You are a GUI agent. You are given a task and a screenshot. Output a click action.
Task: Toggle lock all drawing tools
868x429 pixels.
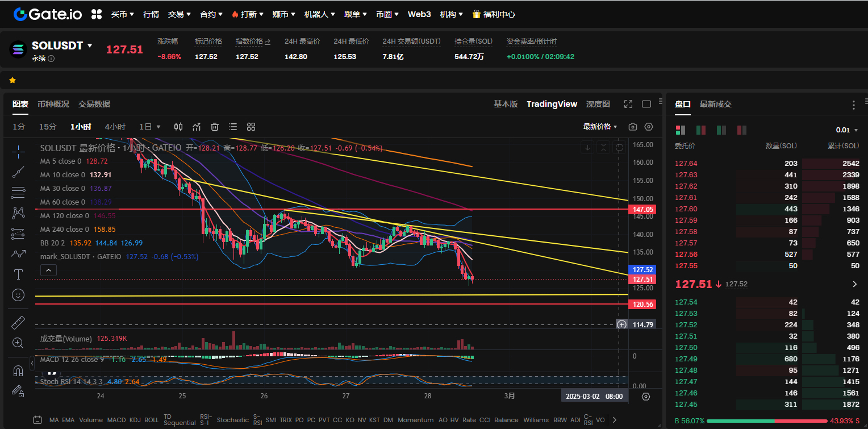pos(18,391)
